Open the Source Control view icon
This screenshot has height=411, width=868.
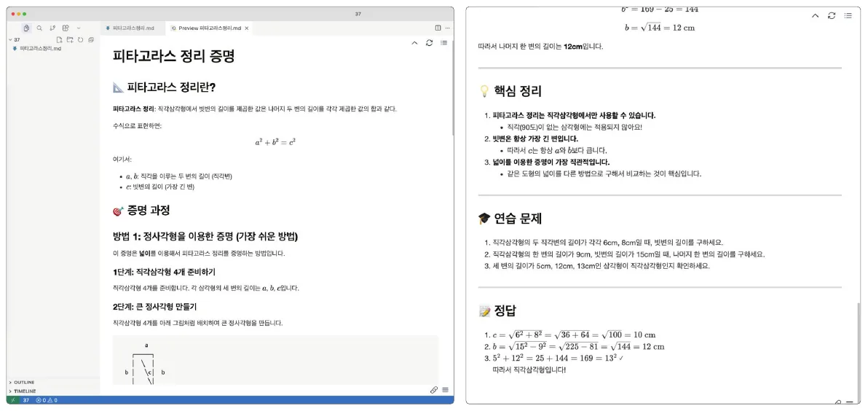click(52, 28)
